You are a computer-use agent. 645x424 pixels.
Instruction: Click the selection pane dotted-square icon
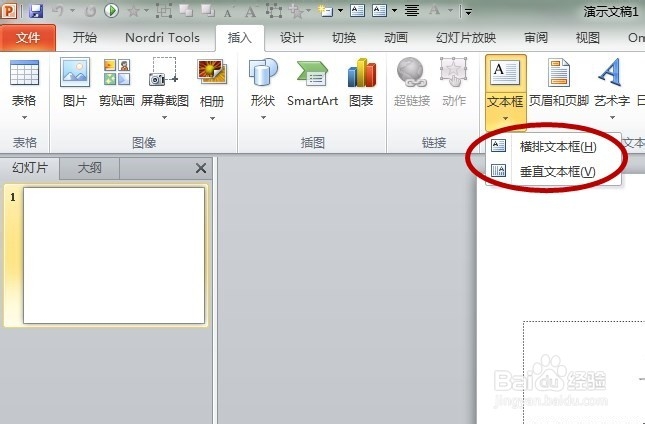pyautogui.click(x=273, y=11)
